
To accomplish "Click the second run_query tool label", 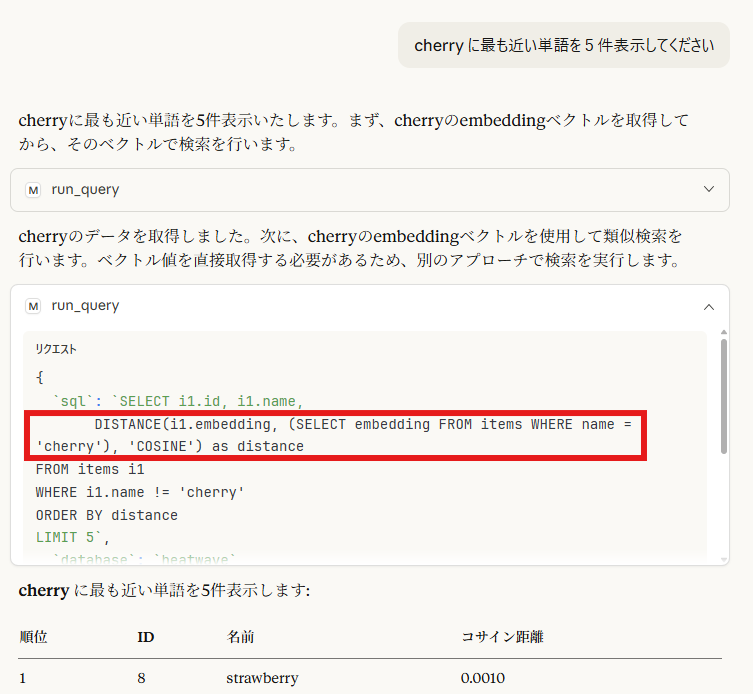I will tap(85, 306).
